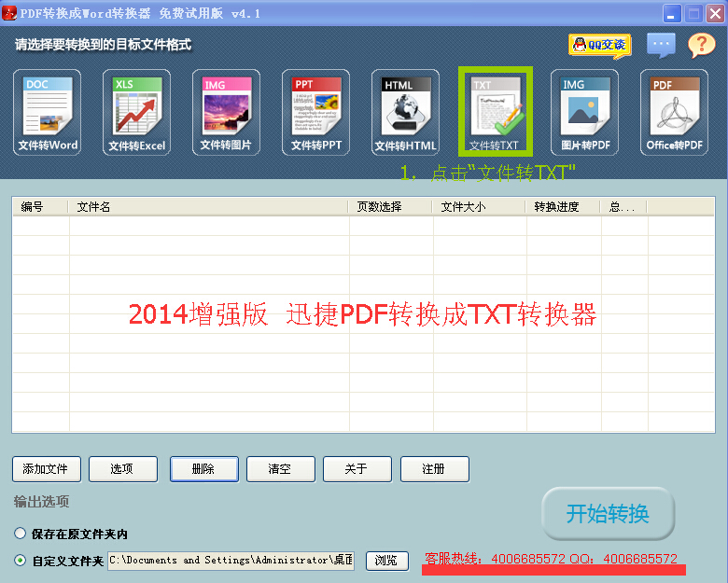Open the 关于 about button
The width and height of the screenshot is (728, 583).
point(357,469)
